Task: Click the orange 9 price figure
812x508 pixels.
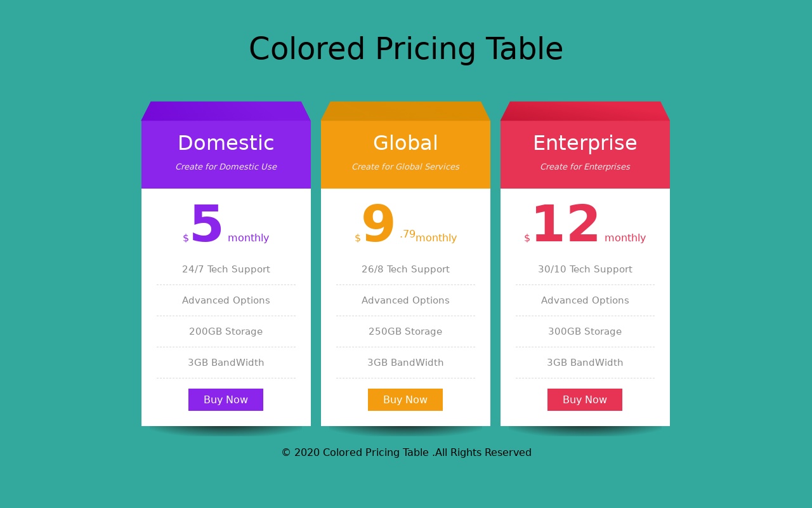Action: [378, 225]
